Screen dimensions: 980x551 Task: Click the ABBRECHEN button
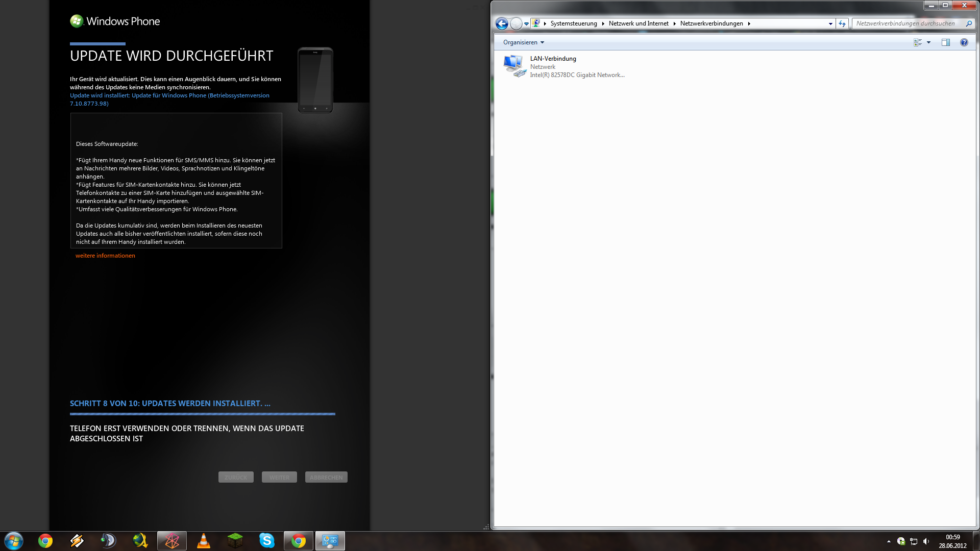click(326, 477)
